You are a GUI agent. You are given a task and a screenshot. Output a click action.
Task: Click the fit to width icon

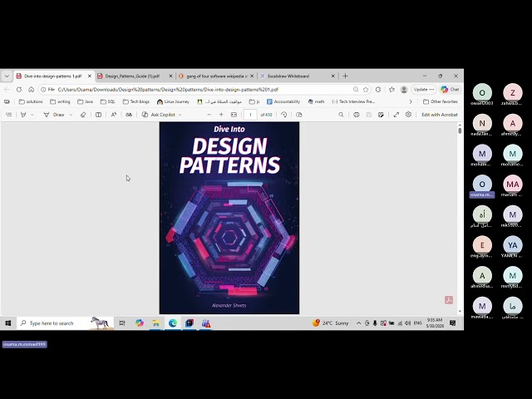[x=234, y=115]
